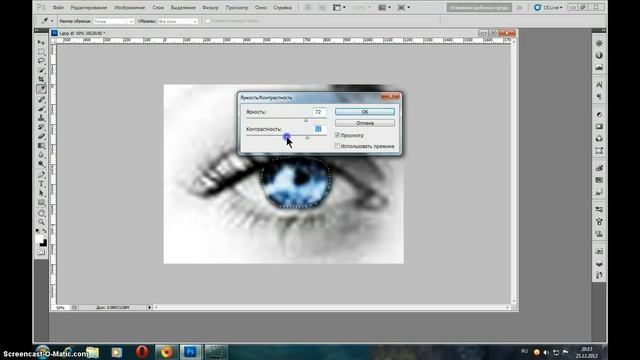Select the Eyedropper tool in the toolbox
Viewport: 640px width, 360px height.
[x=41, y=89]
